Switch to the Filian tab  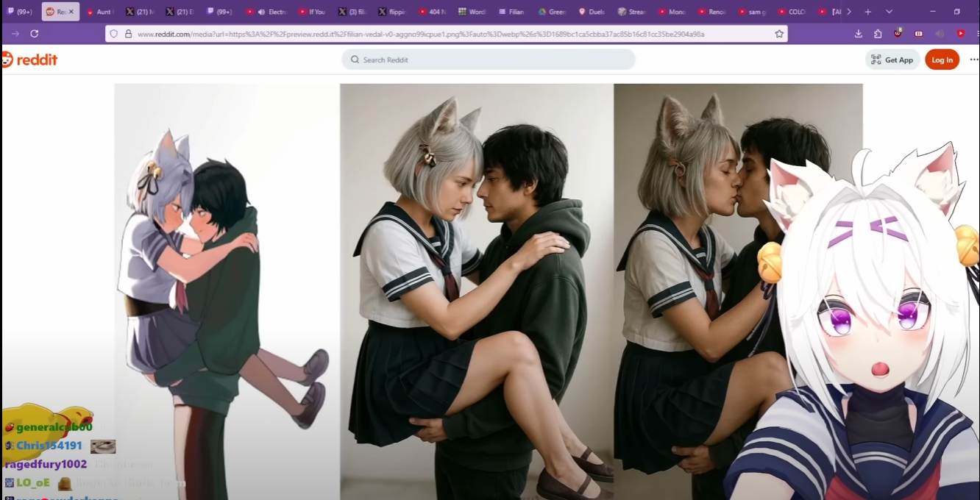point(511,12)
